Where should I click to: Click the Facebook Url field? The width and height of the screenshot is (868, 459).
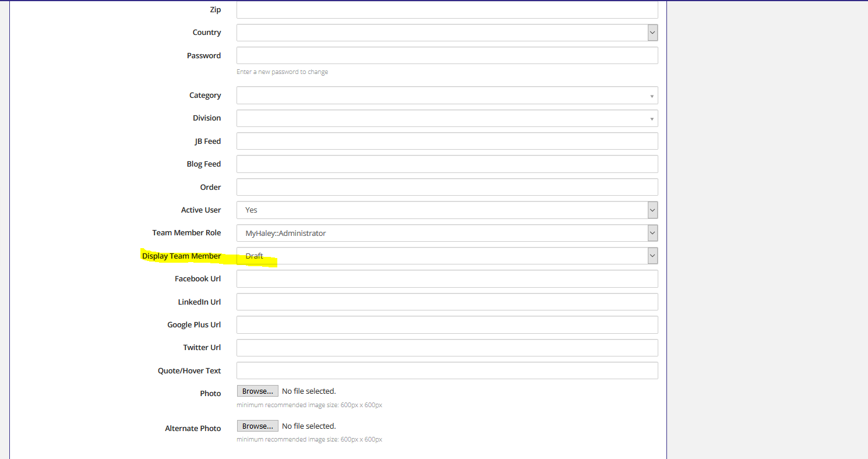coord(447,279)
